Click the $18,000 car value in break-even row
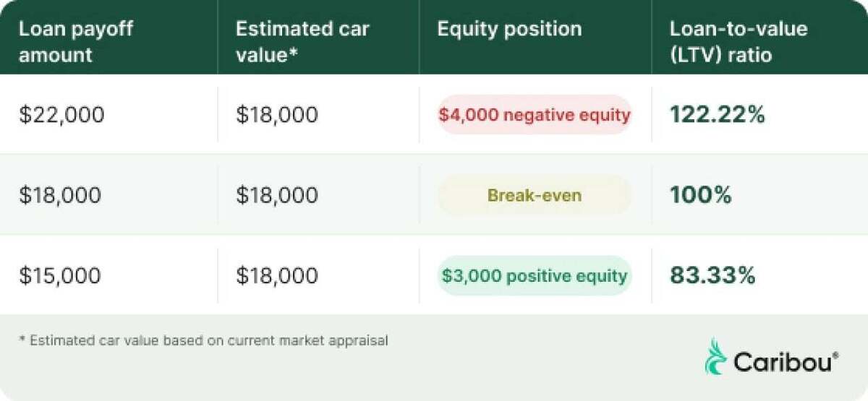 click(x=277, y=196)
